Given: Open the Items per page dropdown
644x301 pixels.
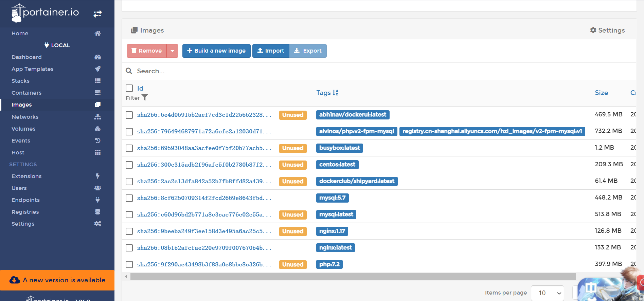Looking at the screenshot, I should [x=547, y=293].
